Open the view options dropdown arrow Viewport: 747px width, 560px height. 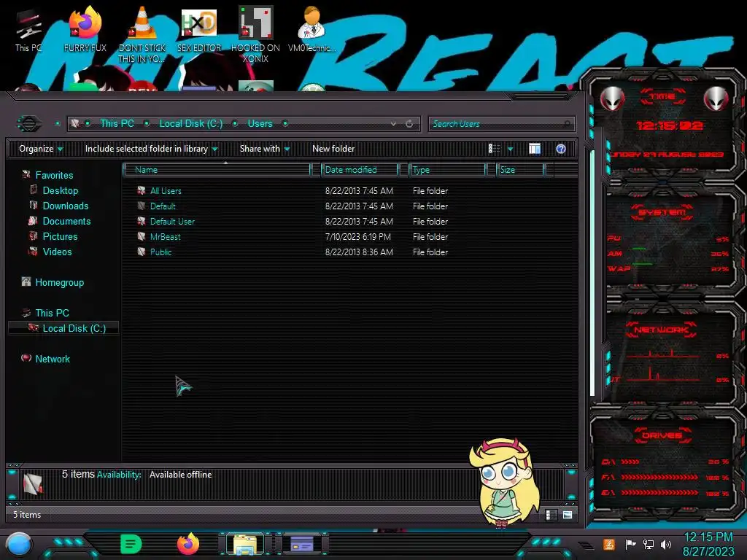510,149
